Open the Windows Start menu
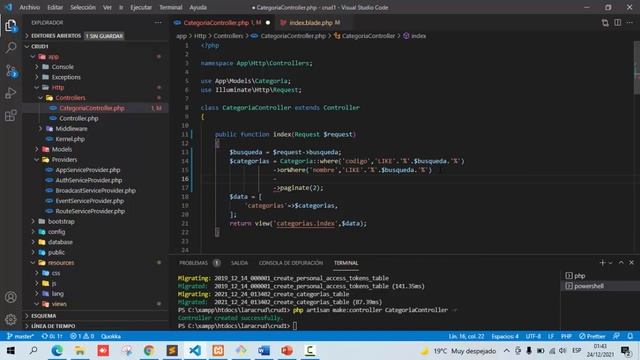The image size is (640, 360). point(11,350)
